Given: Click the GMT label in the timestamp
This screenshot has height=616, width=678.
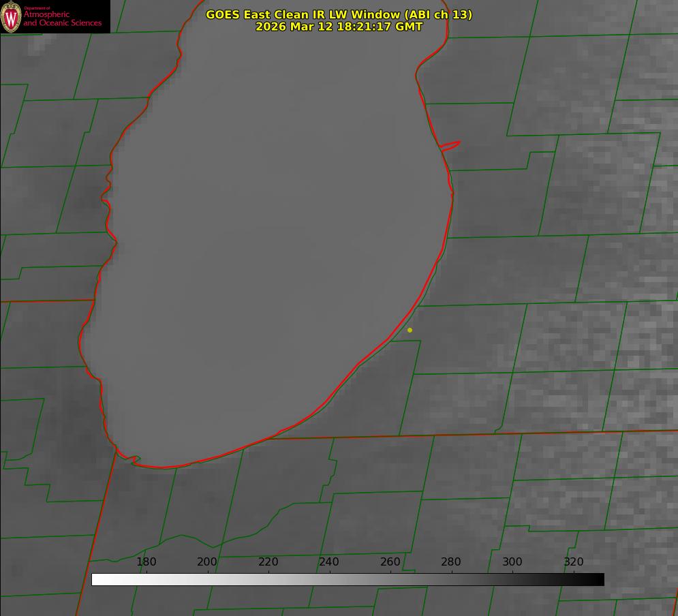Looking at the screenshot, I should point(409,27).
